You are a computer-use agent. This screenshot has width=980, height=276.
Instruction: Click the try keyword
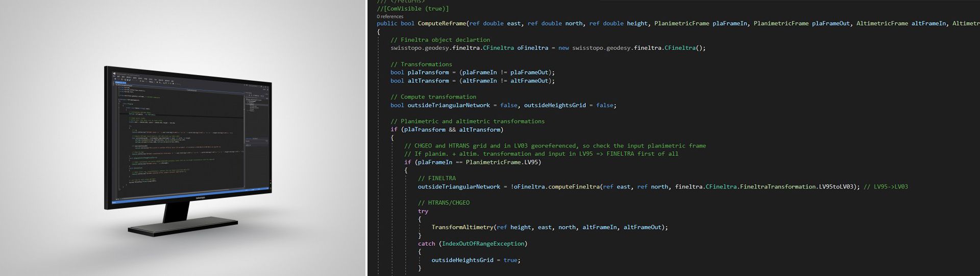point(423,211)
